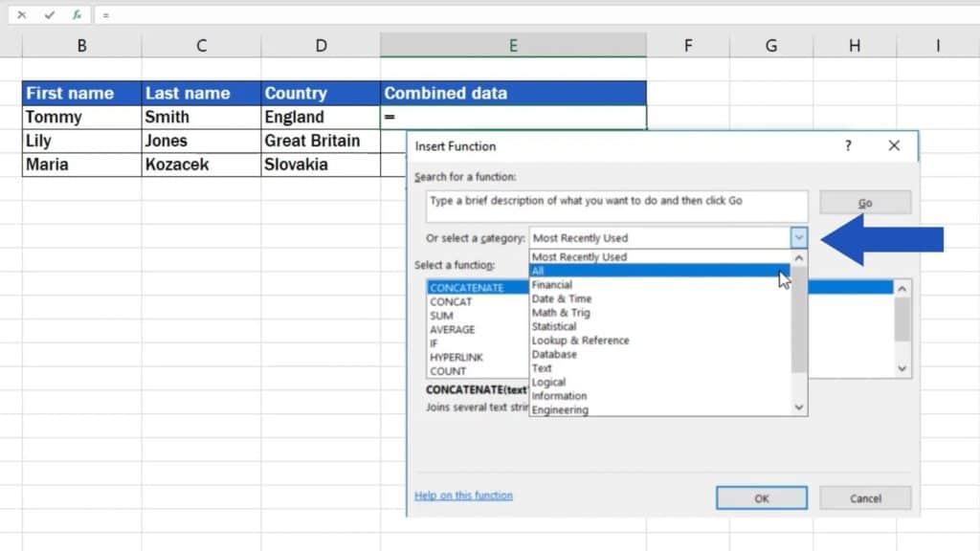The width and height of the screenshot is (980, 551).
Task: Confirm entry with formula bar checkmark icon
Action: [x=50, y=15]
